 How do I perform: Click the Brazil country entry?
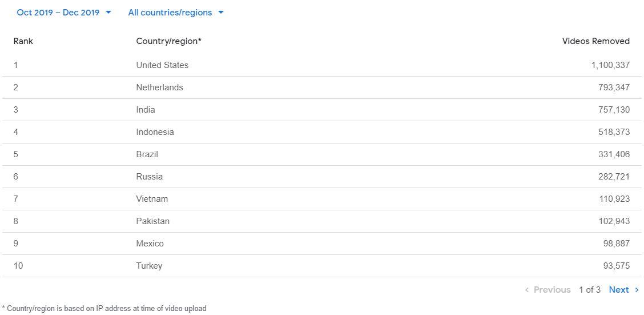click(x=147, y=154)
